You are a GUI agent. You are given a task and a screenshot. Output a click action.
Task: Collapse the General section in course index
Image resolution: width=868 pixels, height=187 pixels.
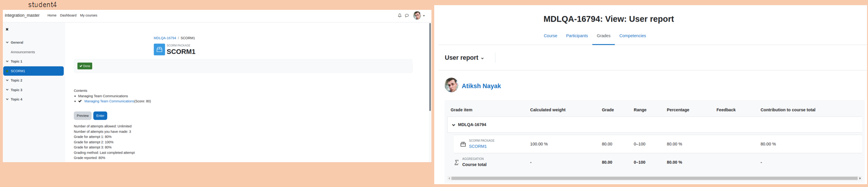tap(7, 43)
